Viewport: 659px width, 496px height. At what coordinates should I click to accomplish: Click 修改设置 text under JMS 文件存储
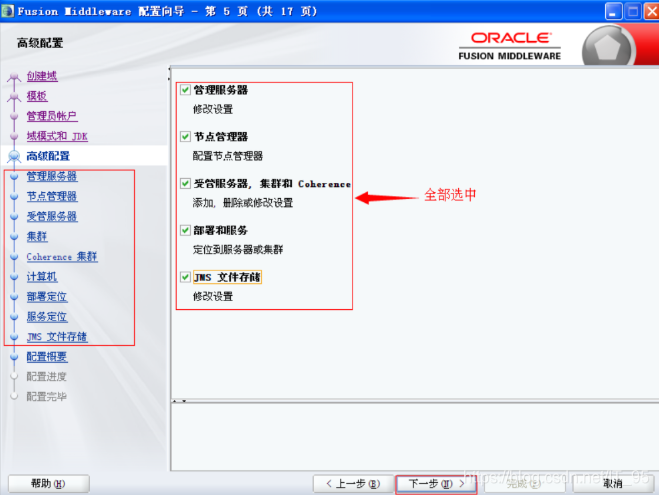[213, 296]
